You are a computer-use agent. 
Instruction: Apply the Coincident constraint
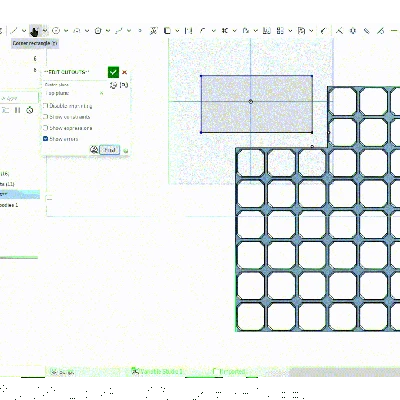339,31
